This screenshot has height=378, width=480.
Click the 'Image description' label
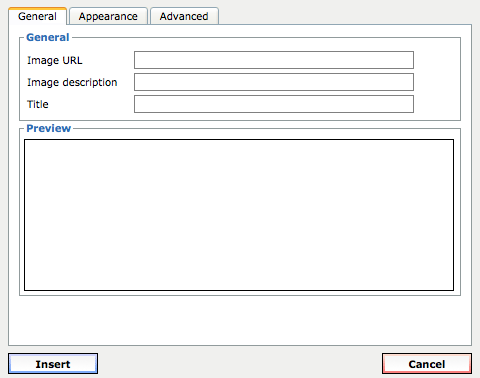[x=72, y=82]
